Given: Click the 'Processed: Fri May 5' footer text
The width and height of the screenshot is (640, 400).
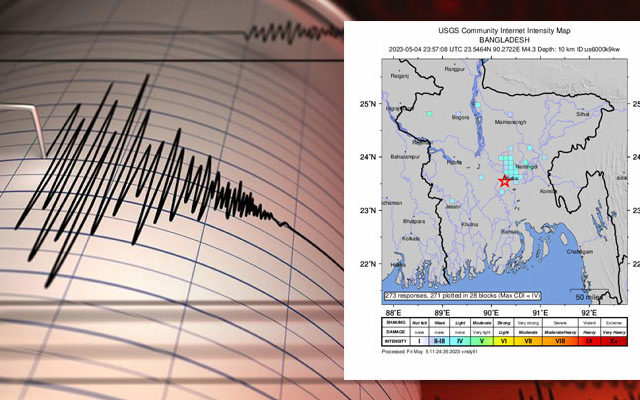Looking at the screenshot, I should pyautogui.click(x=429, y=351).
